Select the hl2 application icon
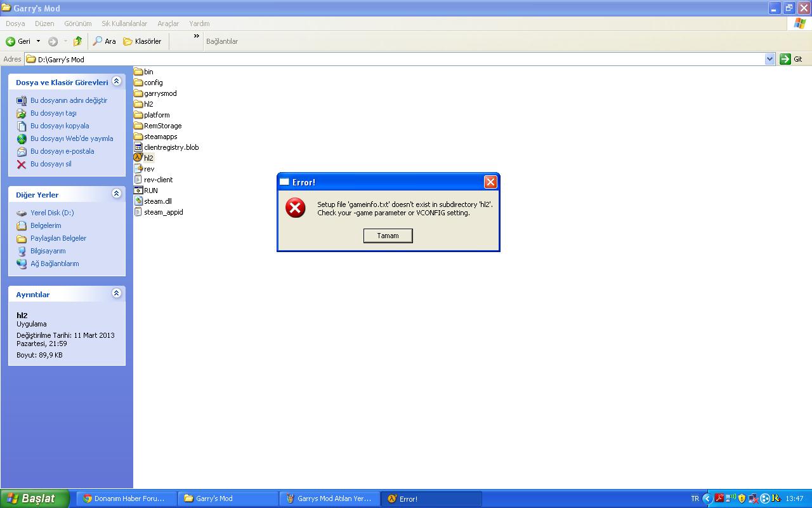This screenshot has height=508, width=812. 138,157
